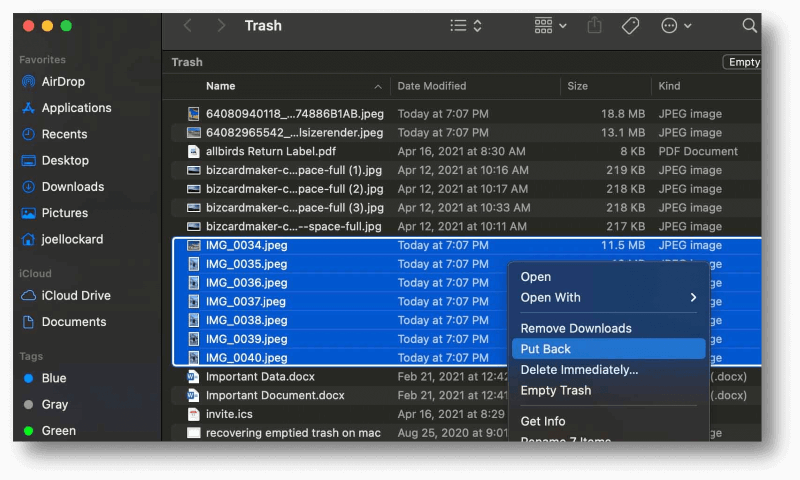
Task: Choose Put Back from context menu
Action: pos(608,349)
